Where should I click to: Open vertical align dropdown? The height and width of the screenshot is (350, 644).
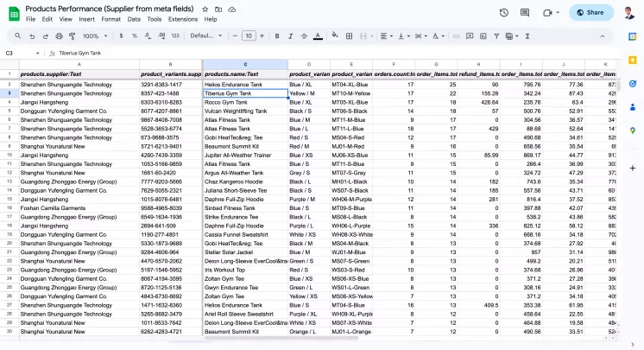click(404, 36)
